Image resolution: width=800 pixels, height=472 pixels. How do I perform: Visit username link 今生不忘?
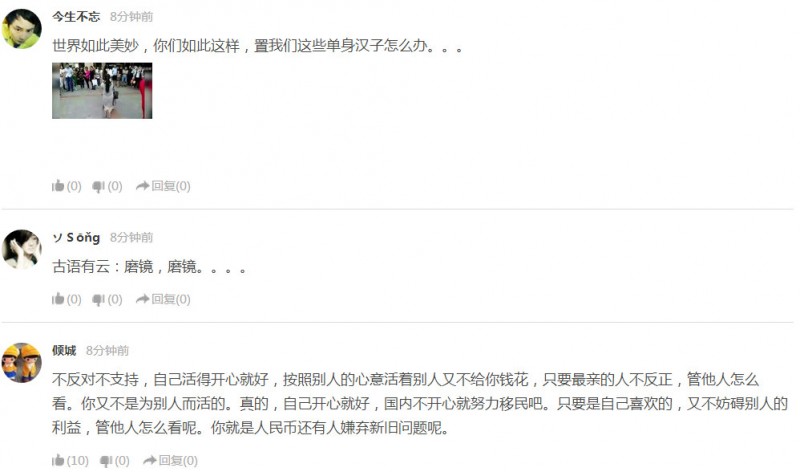76,17
